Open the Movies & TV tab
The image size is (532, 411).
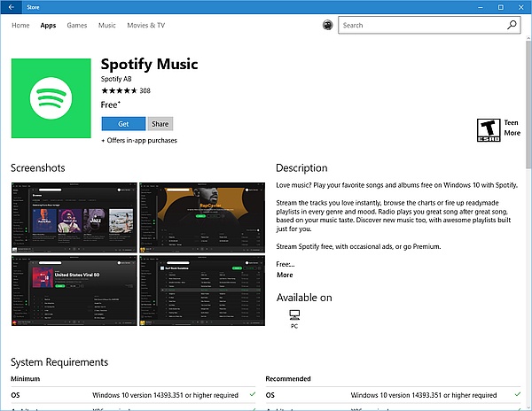pyautogui.click(x=146, y=25)
